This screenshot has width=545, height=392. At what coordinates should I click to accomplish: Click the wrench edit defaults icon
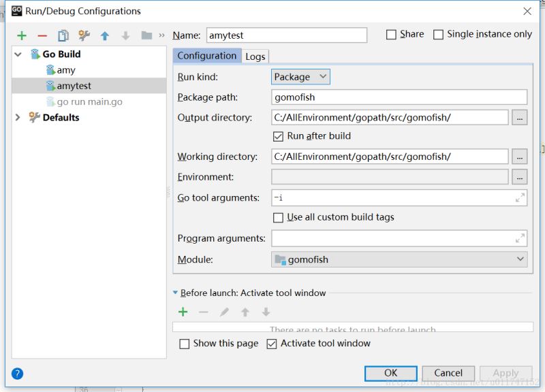(x=84, y=35)
